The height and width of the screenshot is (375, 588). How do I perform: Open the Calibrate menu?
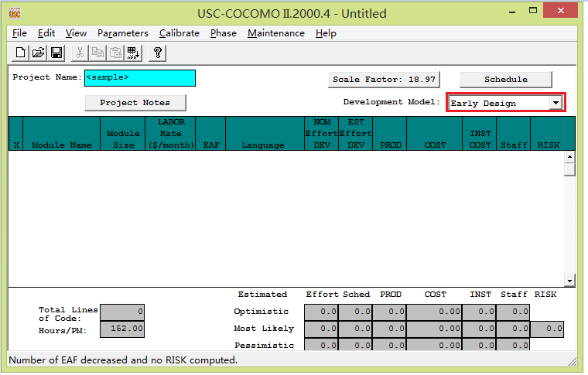click(x=179, y=33)
